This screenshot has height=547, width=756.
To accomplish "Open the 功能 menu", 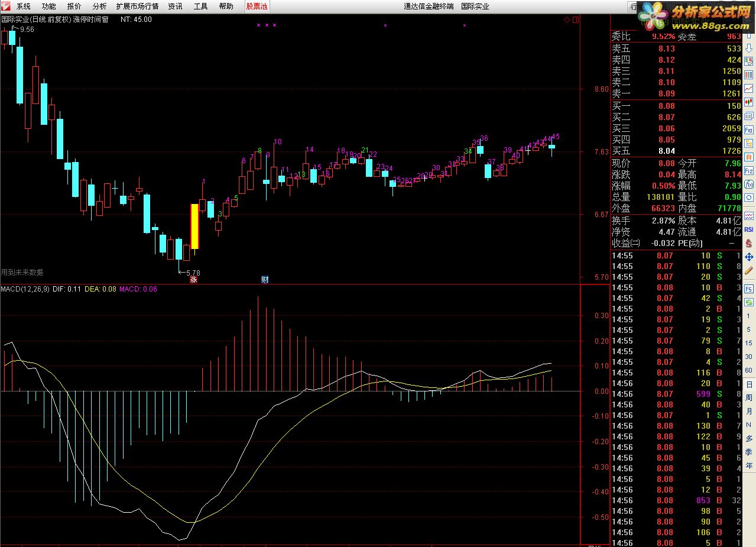I will (49, 7).
